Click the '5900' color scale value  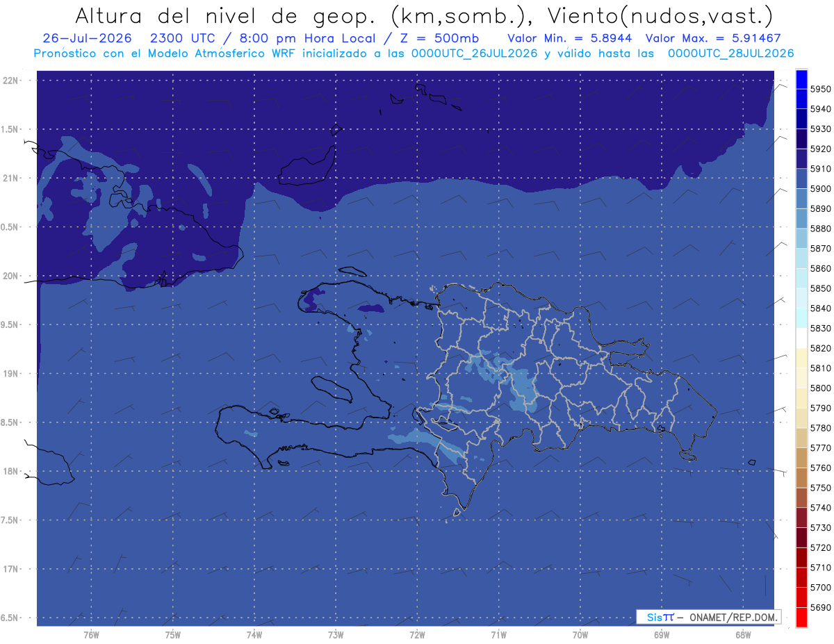click(821, 189)
